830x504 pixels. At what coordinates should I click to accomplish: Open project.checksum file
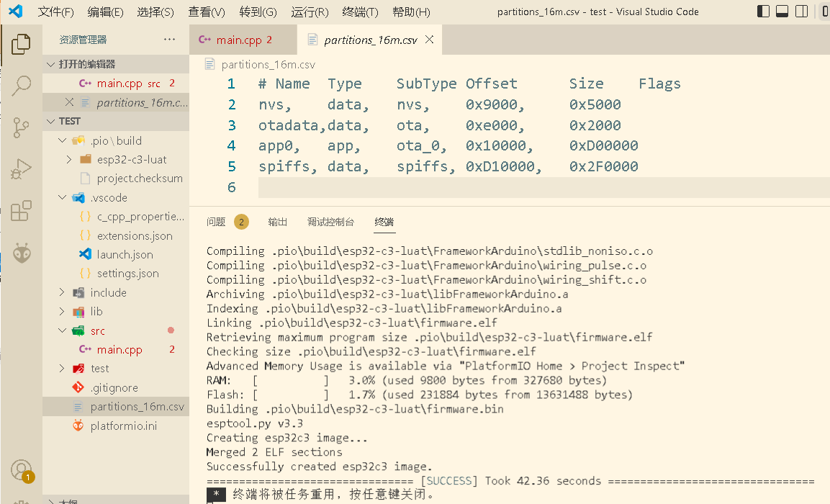click(x=115, y=179)
